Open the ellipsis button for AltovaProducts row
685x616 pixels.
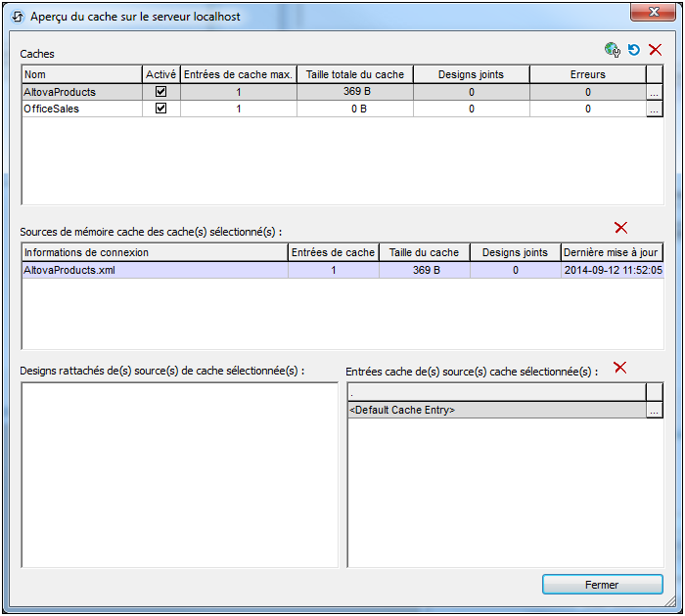click(655, 92)
